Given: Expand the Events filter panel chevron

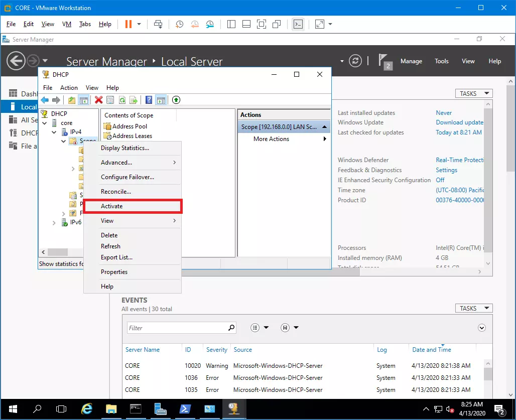Looking at the screenshot, I should (482, 328).
